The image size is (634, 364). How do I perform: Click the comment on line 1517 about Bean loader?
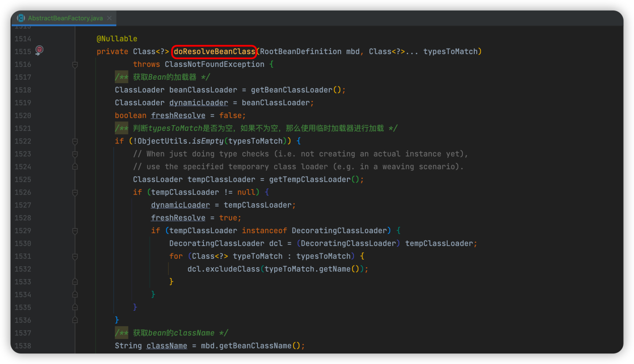(x=162, y=77)
